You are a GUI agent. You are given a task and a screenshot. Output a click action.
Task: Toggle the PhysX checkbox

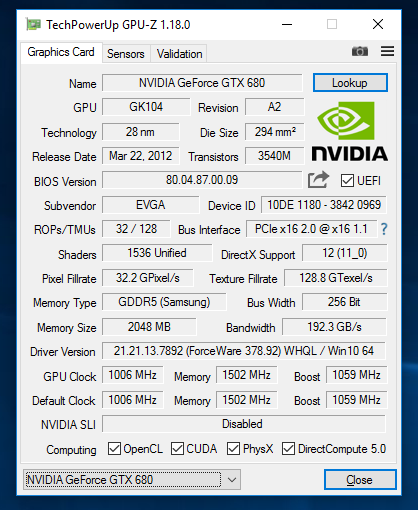click(233, 449)
